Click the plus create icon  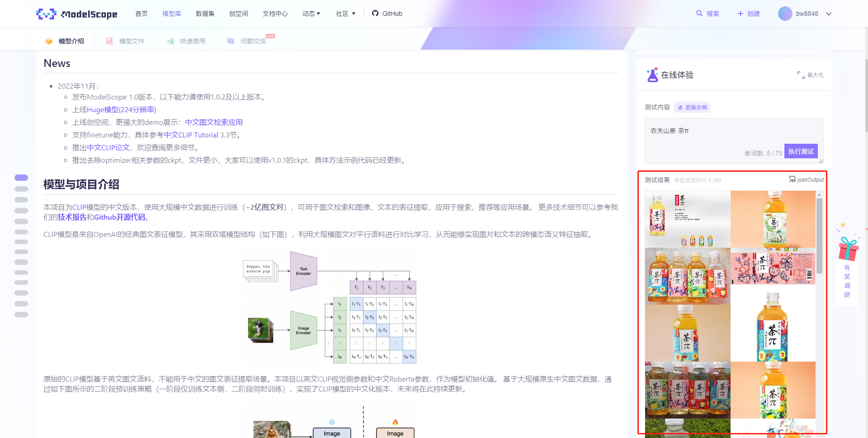(x=741, y=14)
